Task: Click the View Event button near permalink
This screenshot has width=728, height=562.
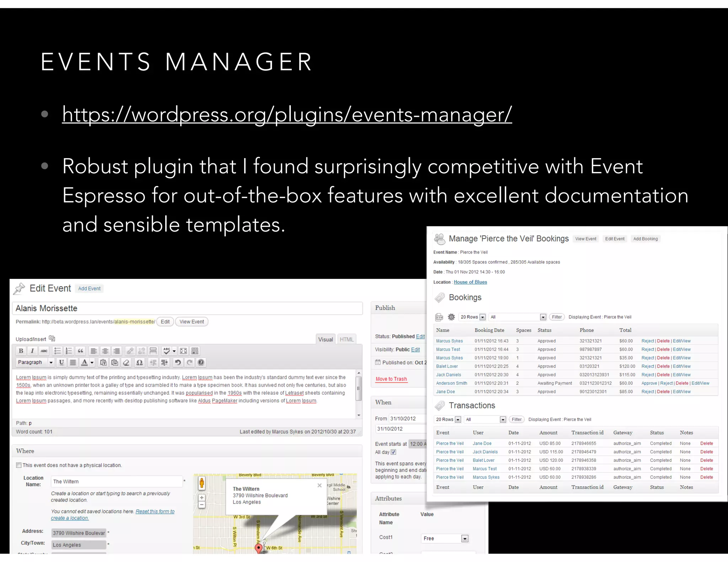Action: tap(192, 322)
